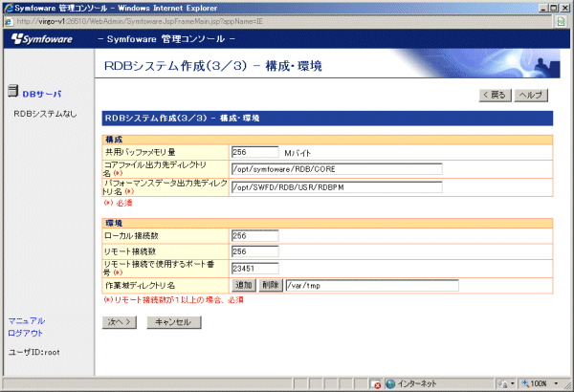This screenshot has height=392, width=574.
Task: Minimize the Internet Explorer window
Action: coord(543,8)
